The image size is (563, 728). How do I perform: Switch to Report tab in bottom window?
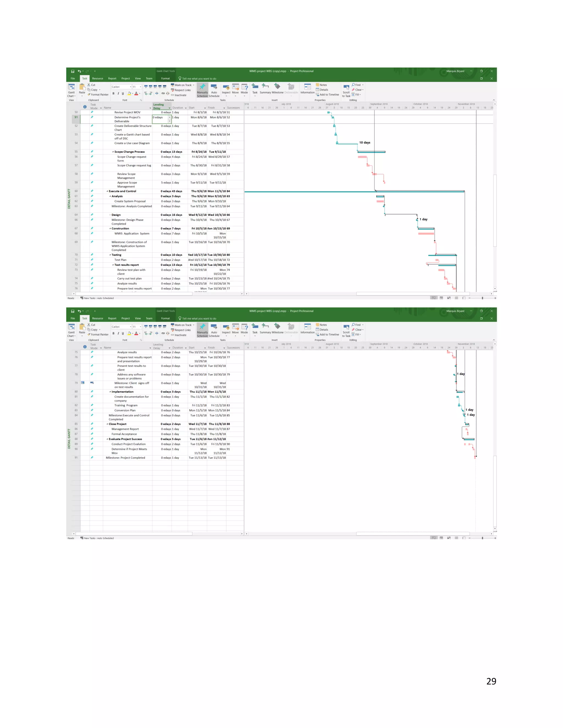tap(112, 319)
